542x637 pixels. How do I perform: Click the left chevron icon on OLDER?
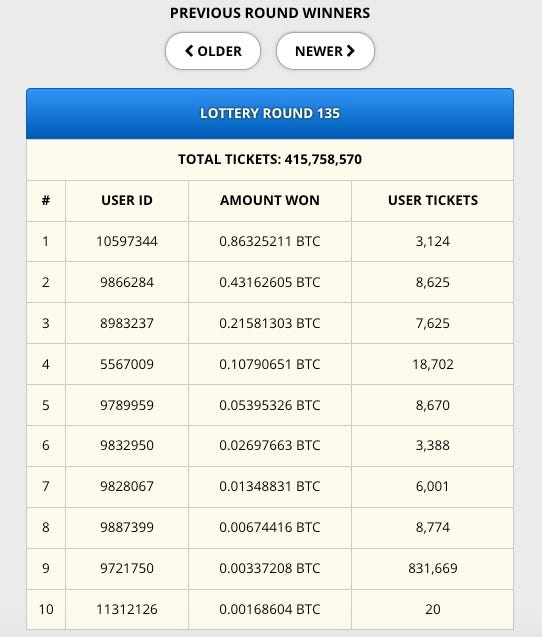(x=189, y=51)
